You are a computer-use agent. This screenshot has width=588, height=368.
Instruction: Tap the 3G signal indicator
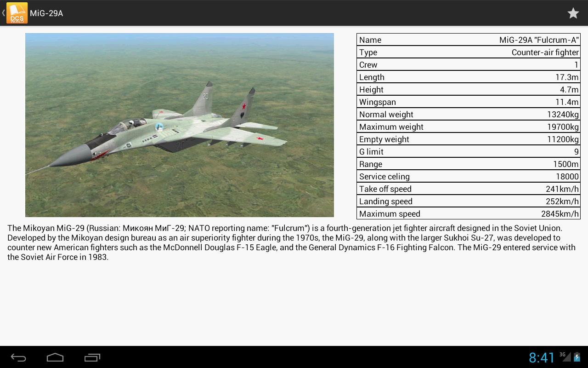[x=565, y=356]
